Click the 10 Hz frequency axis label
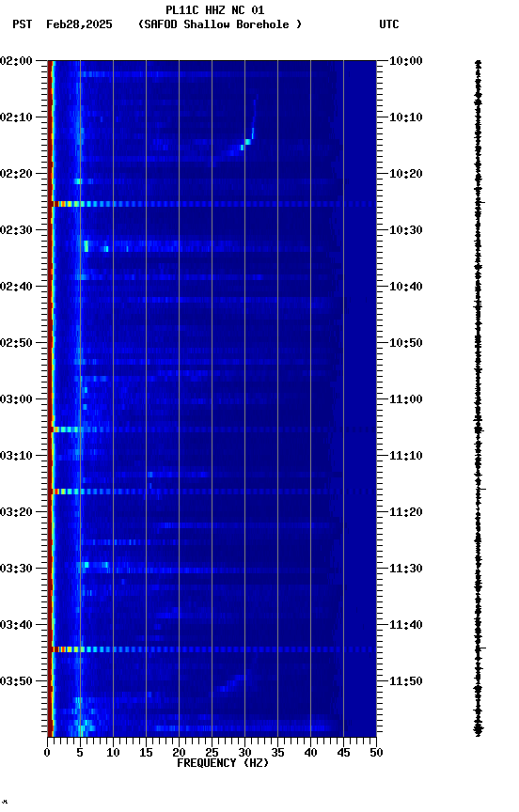 tap(113, 753)
